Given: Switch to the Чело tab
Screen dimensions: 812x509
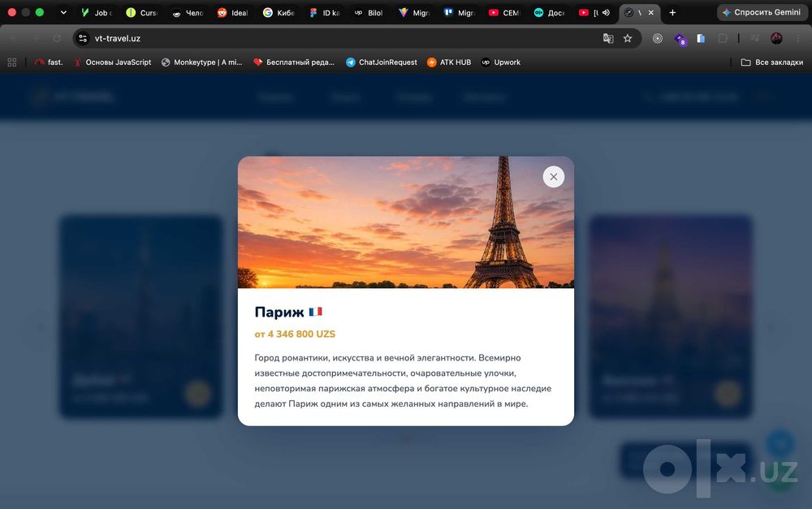Looking at the screenshot, I should tap(188, 12).
